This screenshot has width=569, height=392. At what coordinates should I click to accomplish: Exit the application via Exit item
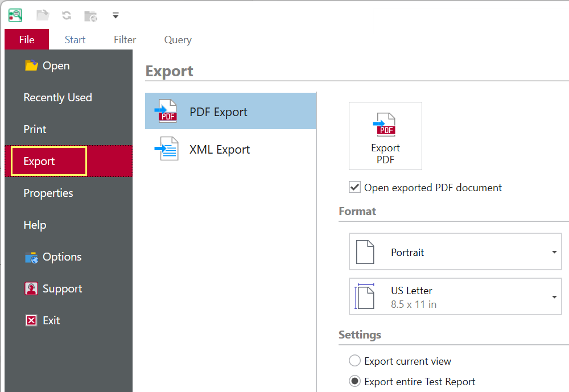coord(51,320)
